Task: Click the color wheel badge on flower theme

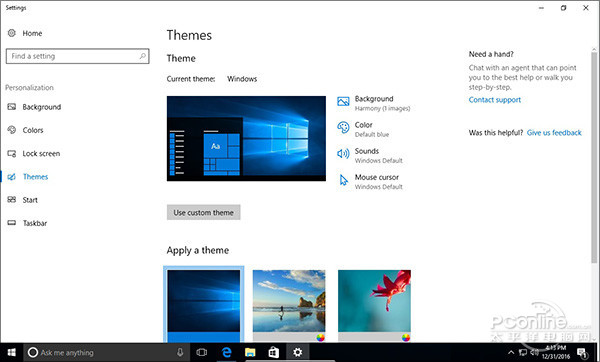Action: (x=406, y=337)
